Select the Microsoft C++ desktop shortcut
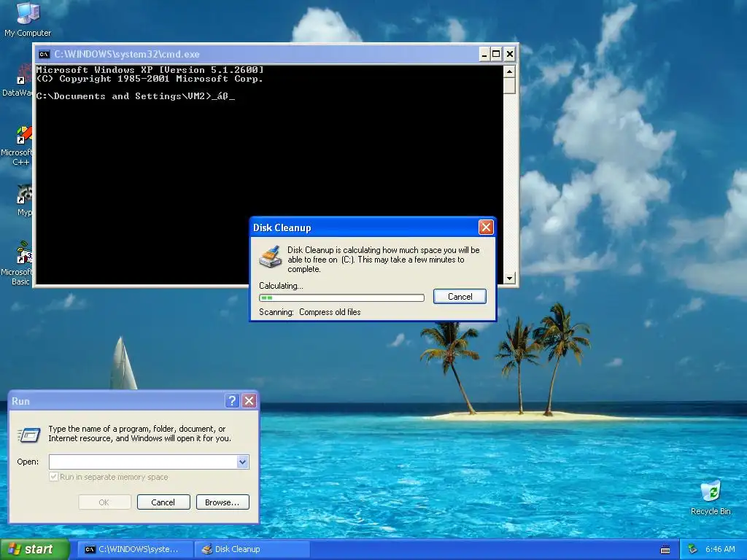This screenshot has width=747, height=560. 18,145
